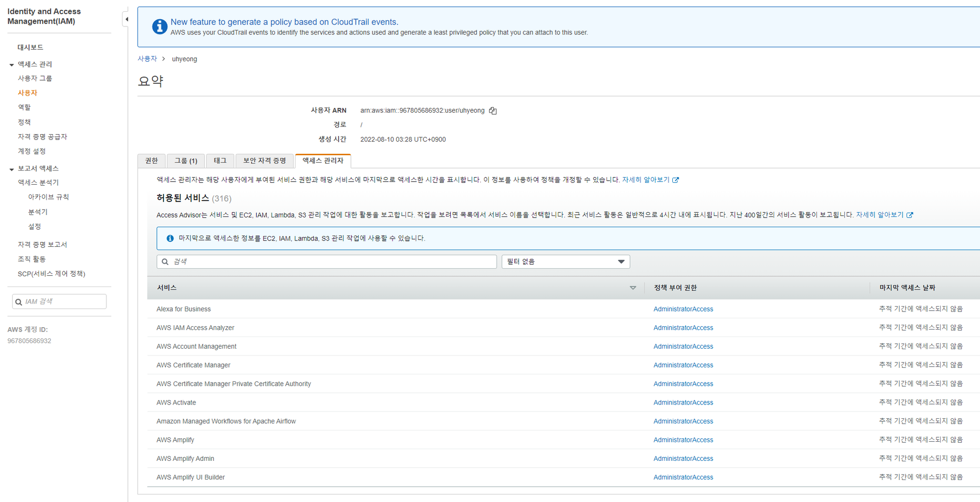The height and width of the screenshot is (502, 980).
Task: Open 분석기 in the sidebar
Action: click(x=38, y=212)
